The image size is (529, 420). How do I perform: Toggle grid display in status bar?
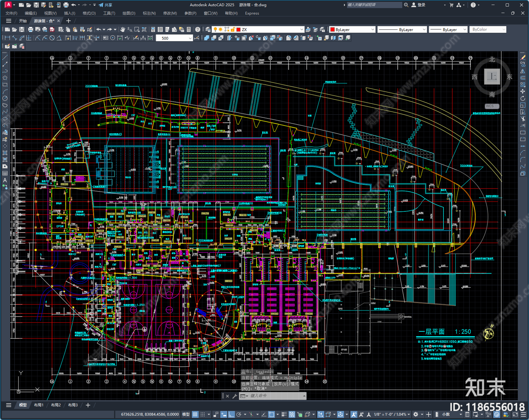click(195, 414)
